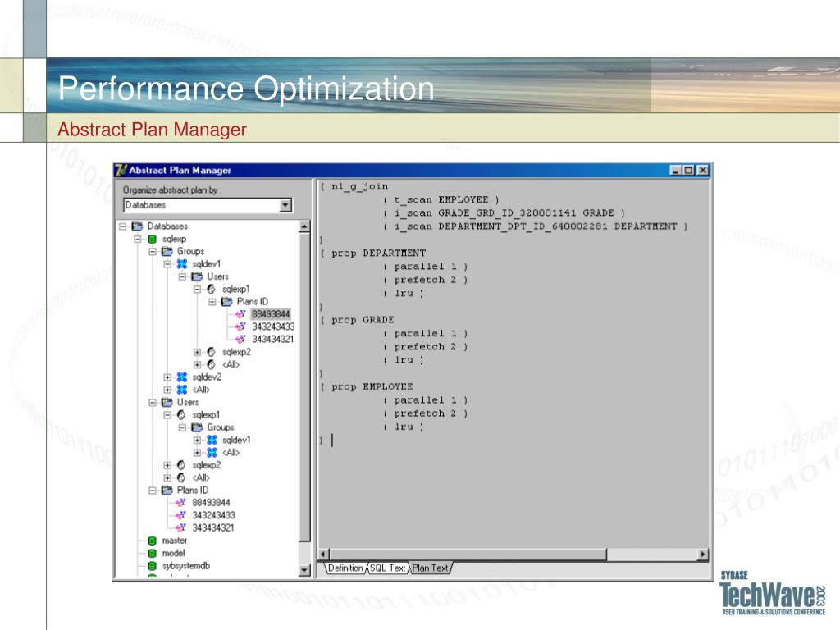Switch to the Definition tab
The height and width of the screenshot is (630, 840).
point(345,568)
